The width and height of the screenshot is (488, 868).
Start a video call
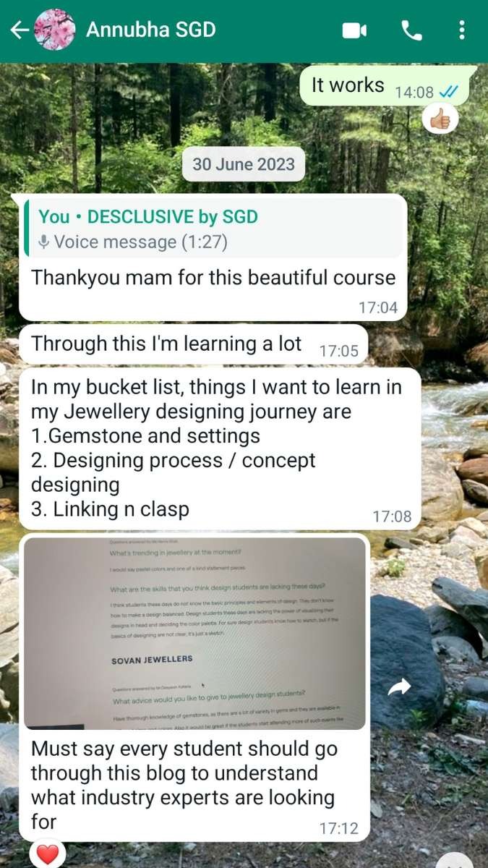click(x=354, y=30)
